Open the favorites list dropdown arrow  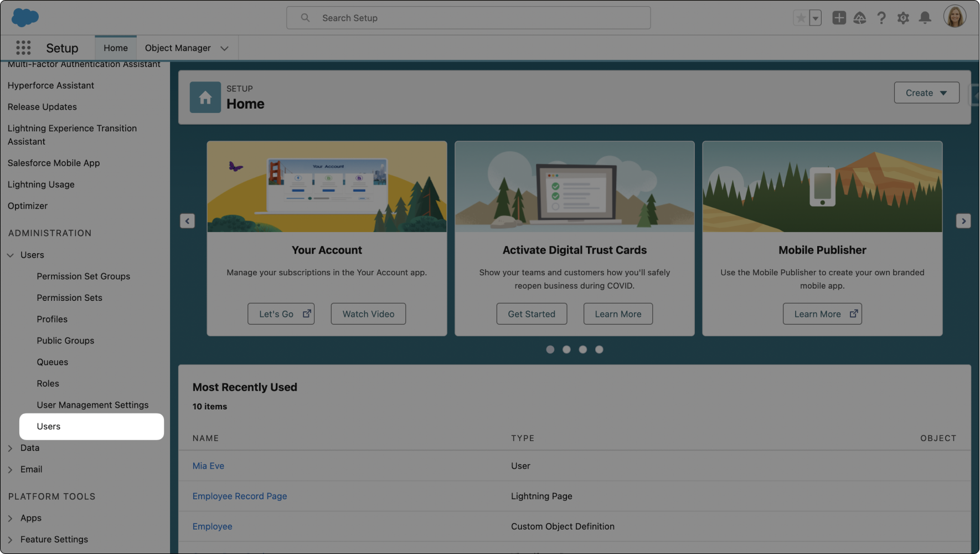[814, 17]
